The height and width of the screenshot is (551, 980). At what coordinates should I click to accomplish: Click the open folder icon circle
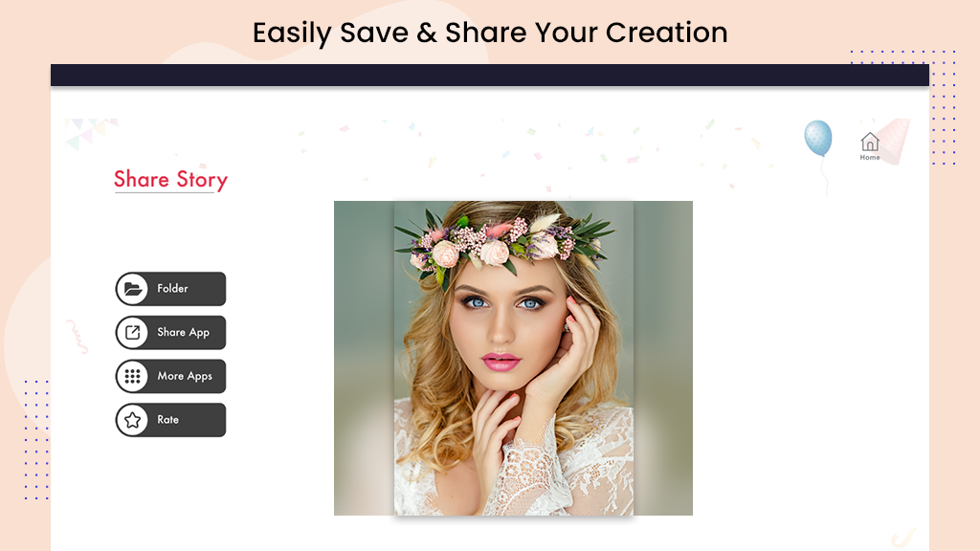(x=132, y=289)
